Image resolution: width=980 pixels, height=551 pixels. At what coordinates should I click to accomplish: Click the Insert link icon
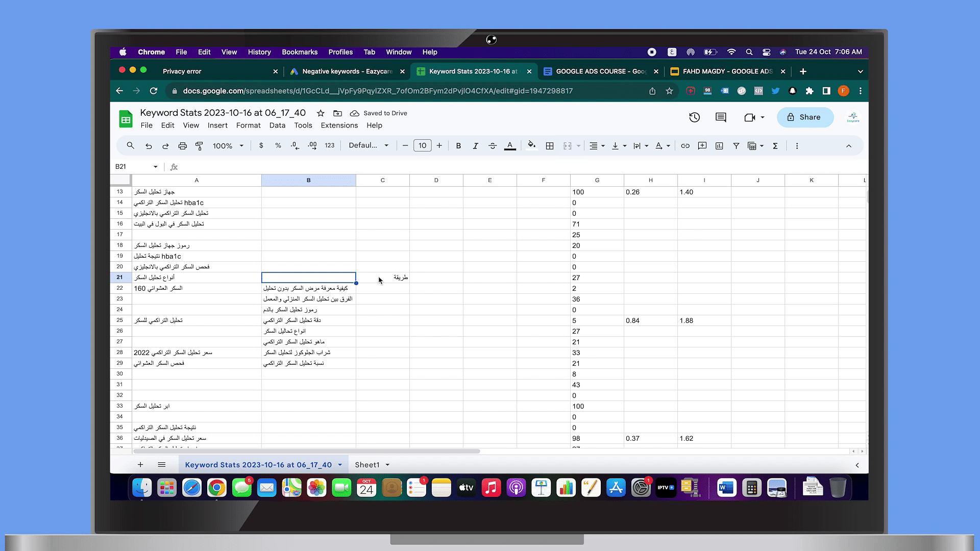(685, 146)
